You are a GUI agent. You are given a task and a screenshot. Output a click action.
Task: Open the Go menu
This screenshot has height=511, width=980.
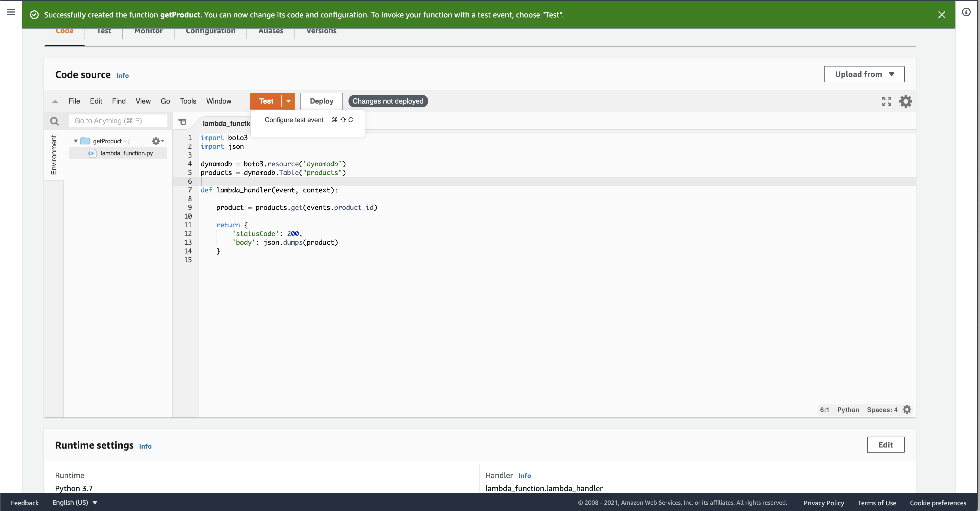point(165,101)
